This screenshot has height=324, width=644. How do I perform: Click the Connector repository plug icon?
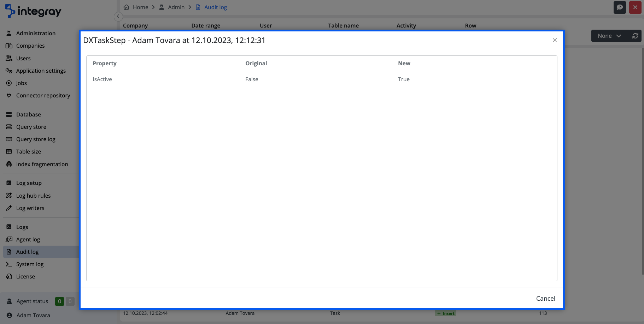[9, 95]
